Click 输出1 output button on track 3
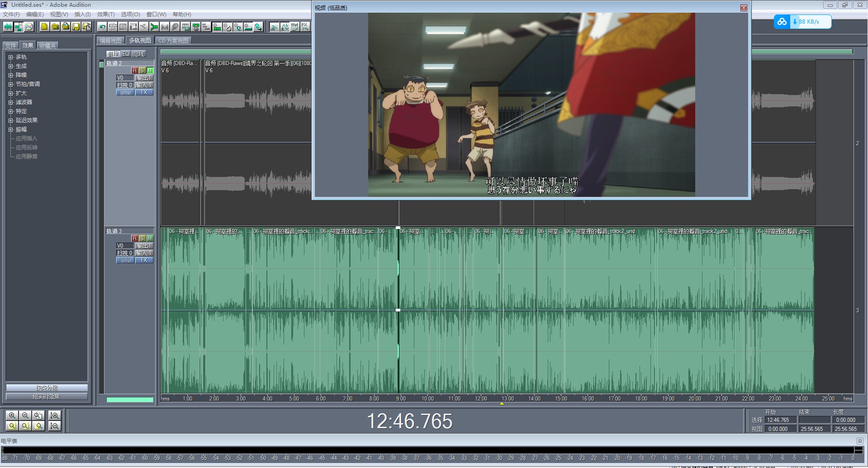 click(144, 246)
